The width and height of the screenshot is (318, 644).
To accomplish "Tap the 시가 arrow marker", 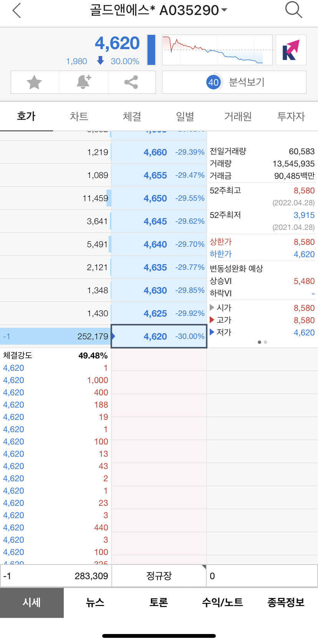I will 212,307.
